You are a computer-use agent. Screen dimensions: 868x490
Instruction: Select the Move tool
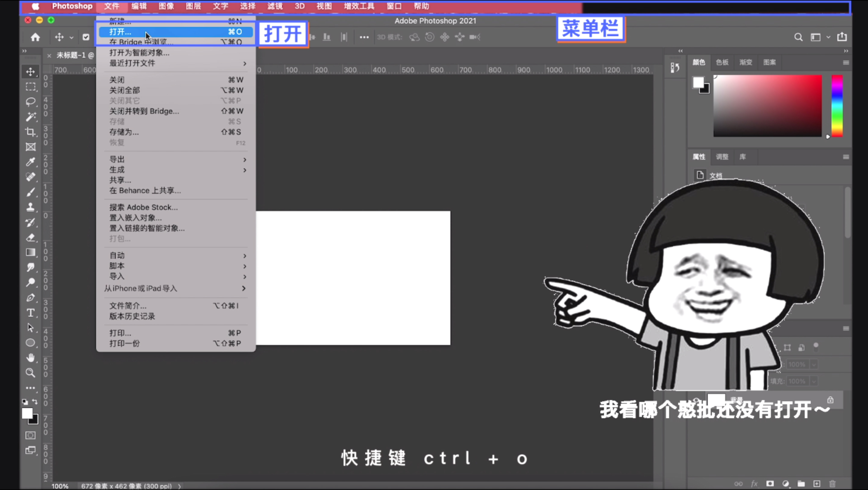point(30,72)
